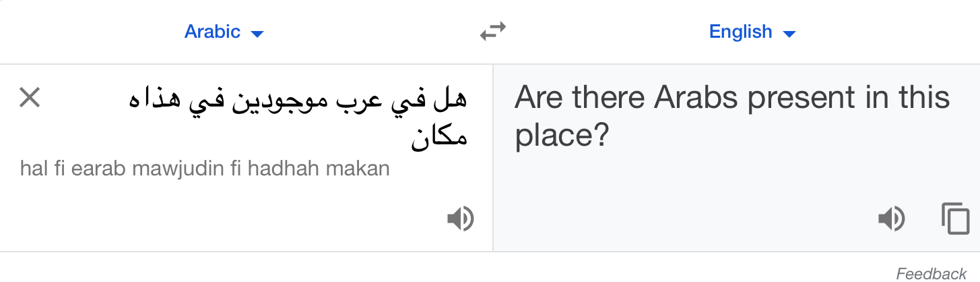
Task: Select the Arabic source language label
Action: [212, 32]
